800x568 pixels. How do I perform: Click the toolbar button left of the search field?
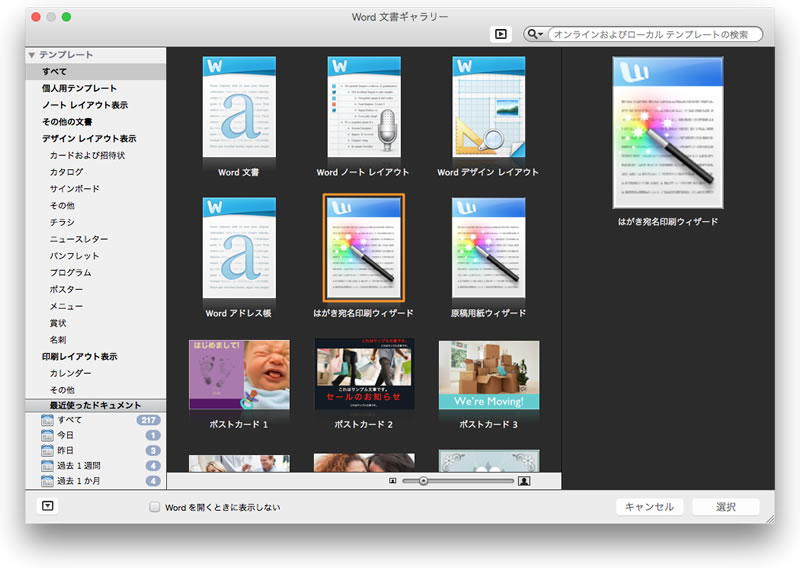(x=501, y=34)
